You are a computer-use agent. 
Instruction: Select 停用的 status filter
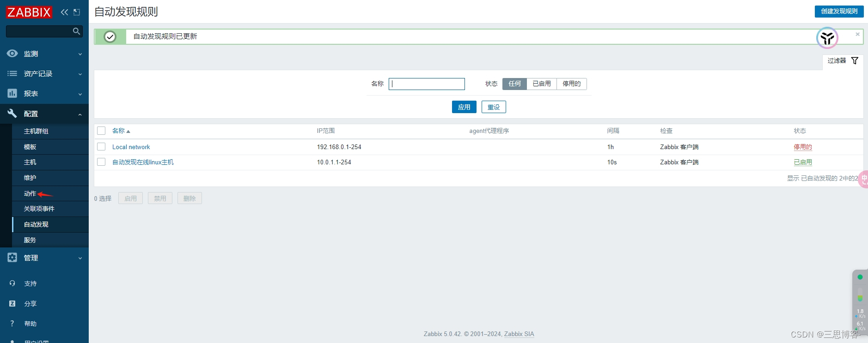pyautogui.click(x=572, y=84)
